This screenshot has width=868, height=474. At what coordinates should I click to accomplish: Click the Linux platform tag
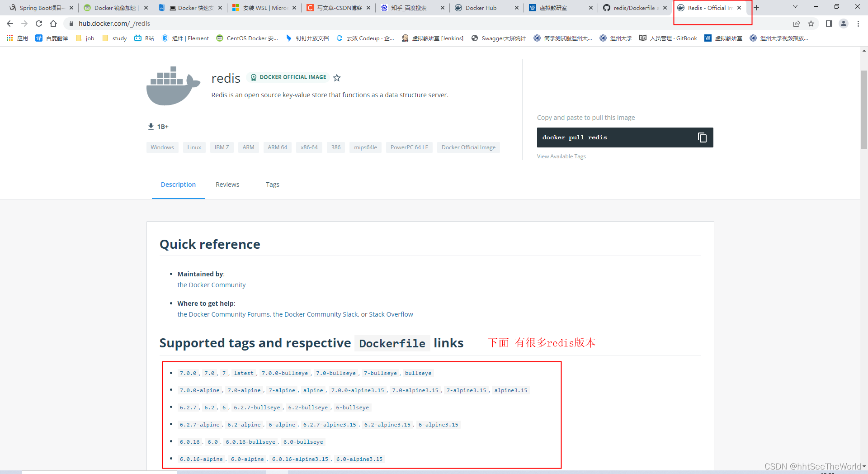click(x=194, y=147)
